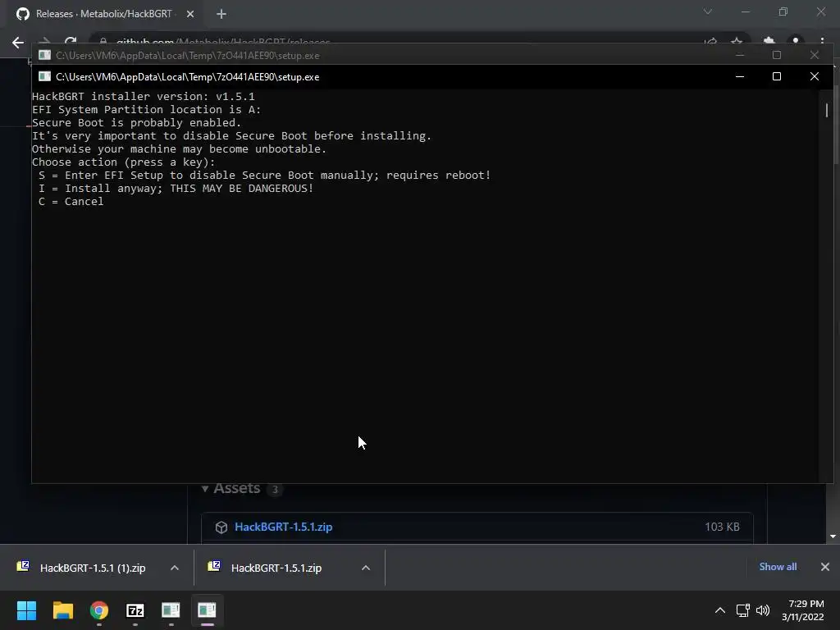Click 'Secure Boot is probably enabled.' text

137,123
